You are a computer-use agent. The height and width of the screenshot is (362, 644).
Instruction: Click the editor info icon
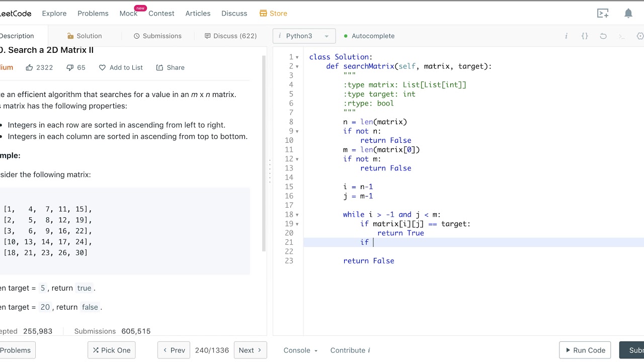click(567, 36)
